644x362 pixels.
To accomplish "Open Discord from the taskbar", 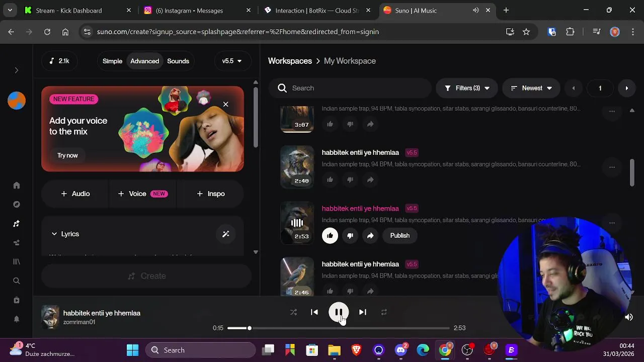I will 401,350.
